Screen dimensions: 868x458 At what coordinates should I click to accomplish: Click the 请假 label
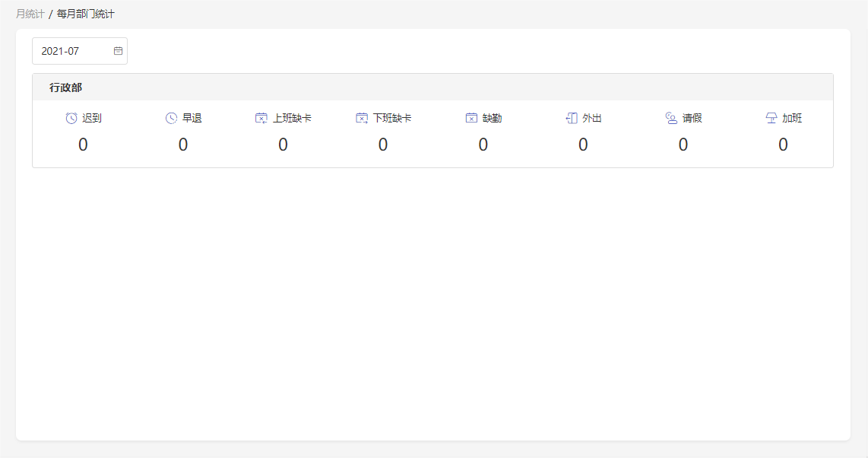(692, 118)
